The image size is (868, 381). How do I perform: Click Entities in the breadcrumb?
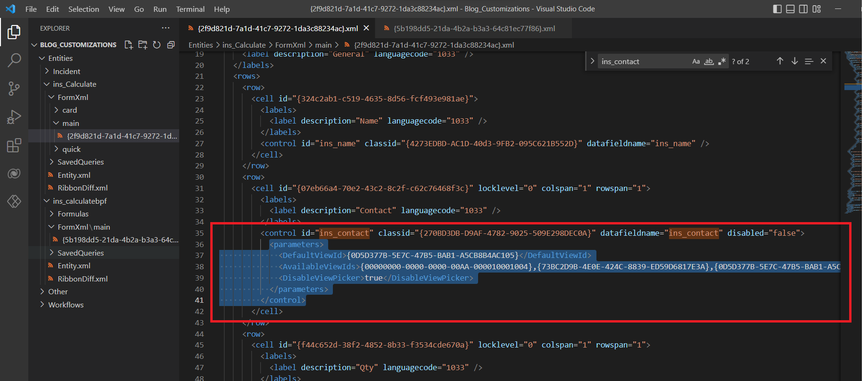point(200,45)
